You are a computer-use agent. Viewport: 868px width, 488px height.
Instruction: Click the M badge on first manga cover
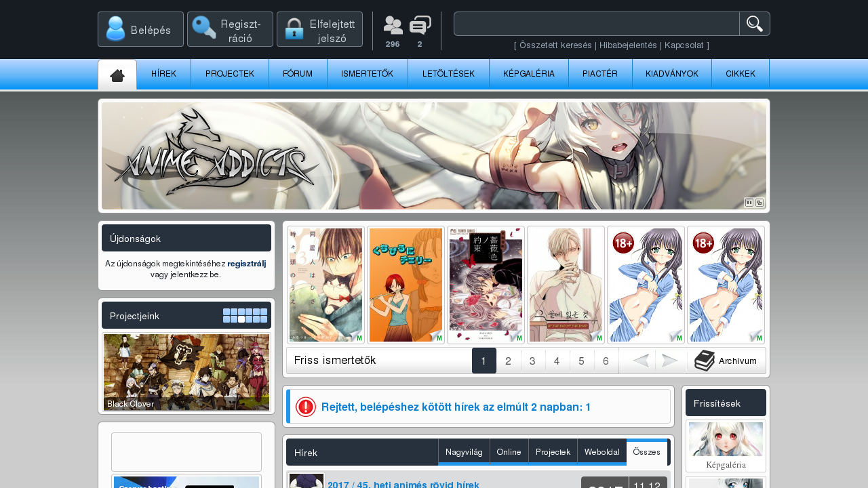[359, 338]
